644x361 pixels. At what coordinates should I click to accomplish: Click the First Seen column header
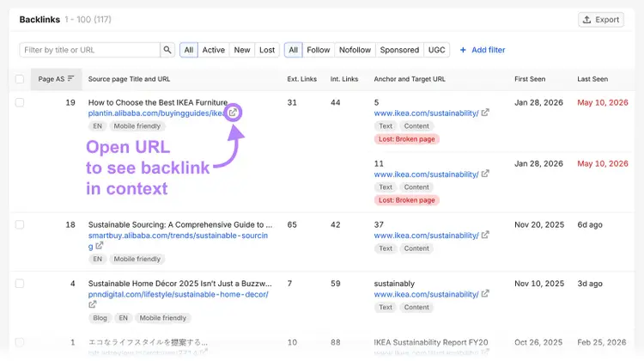[x=530, y=79]
